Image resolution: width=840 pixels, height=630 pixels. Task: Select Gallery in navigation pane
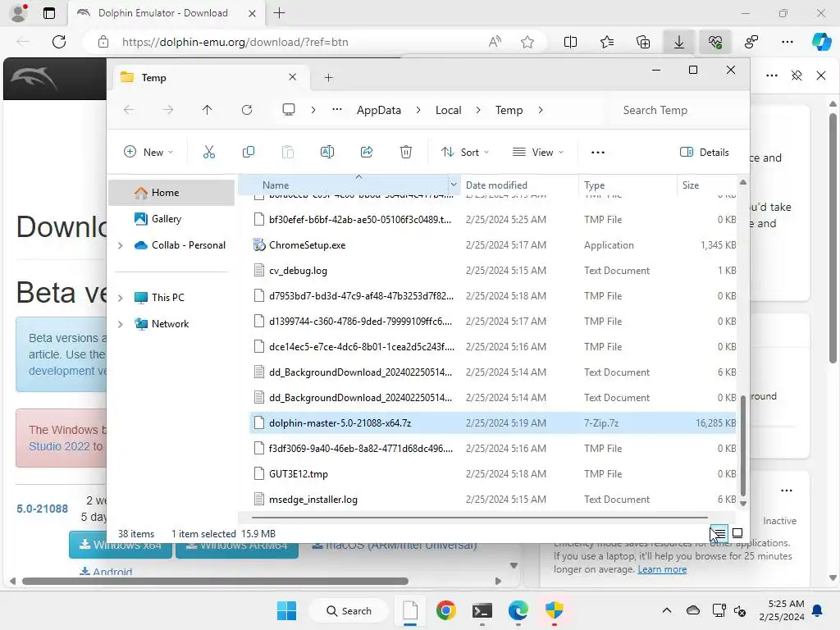pos(171,219)
